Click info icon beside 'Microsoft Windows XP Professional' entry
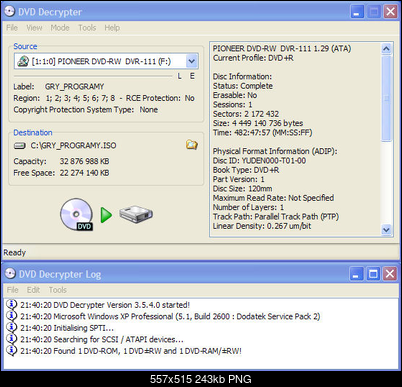 point(11,316)
